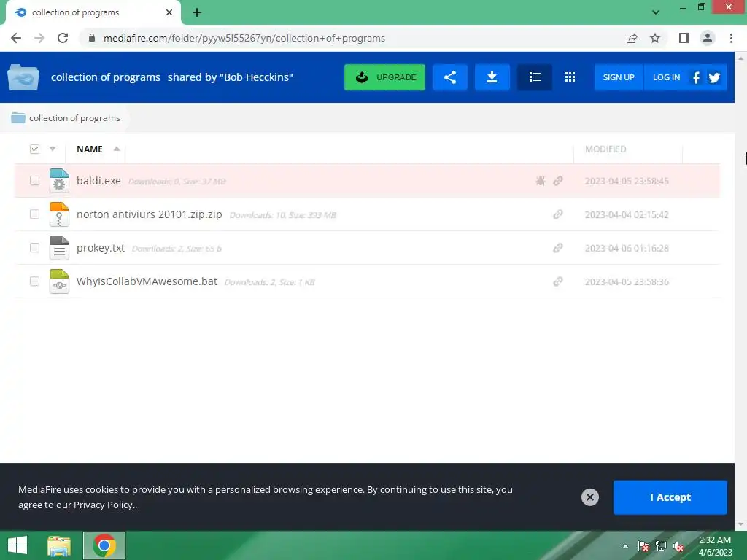Click the MODIFIED column header

[605, 149]
